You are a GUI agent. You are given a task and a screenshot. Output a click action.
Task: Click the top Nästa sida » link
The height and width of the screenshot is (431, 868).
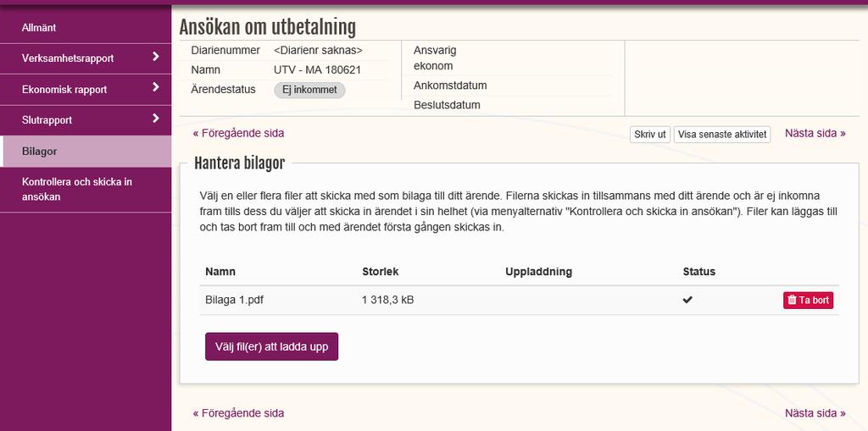click(x=815, y=133)
